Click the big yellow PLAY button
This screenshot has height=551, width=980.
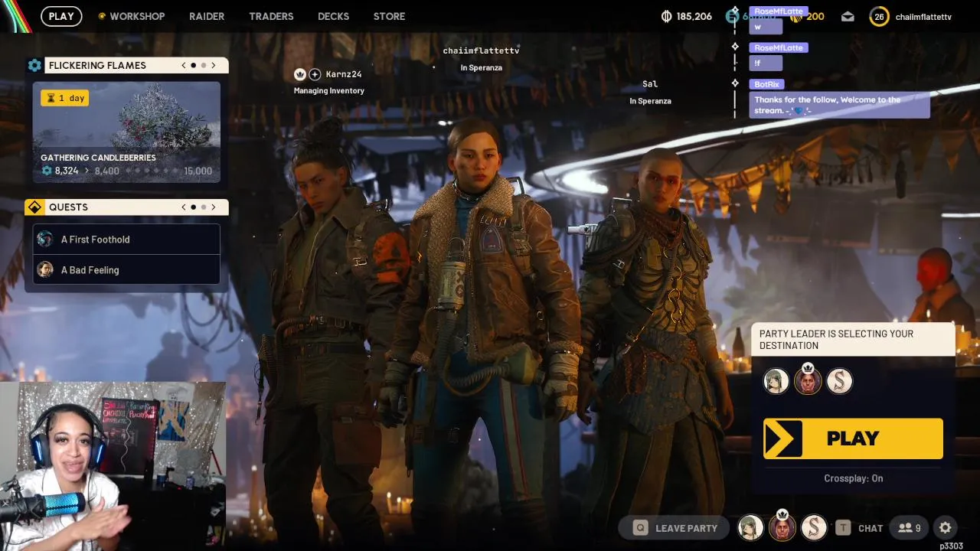pos(853,439)
